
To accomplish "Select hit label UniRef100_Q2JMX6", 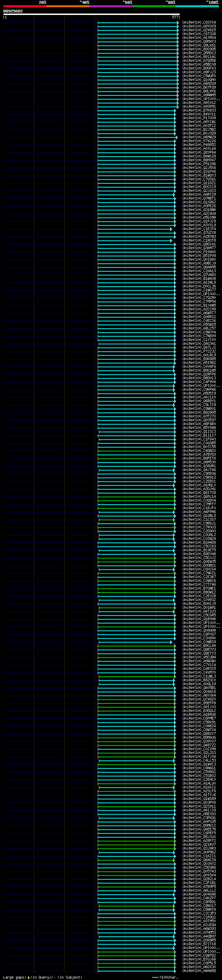I will click(199, 168).
